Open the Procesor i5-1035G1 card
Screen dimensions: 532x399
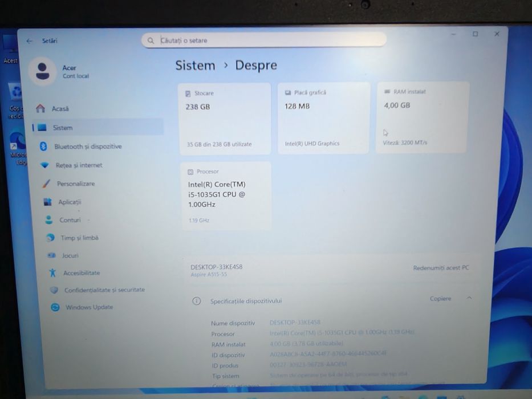[226, 196]
